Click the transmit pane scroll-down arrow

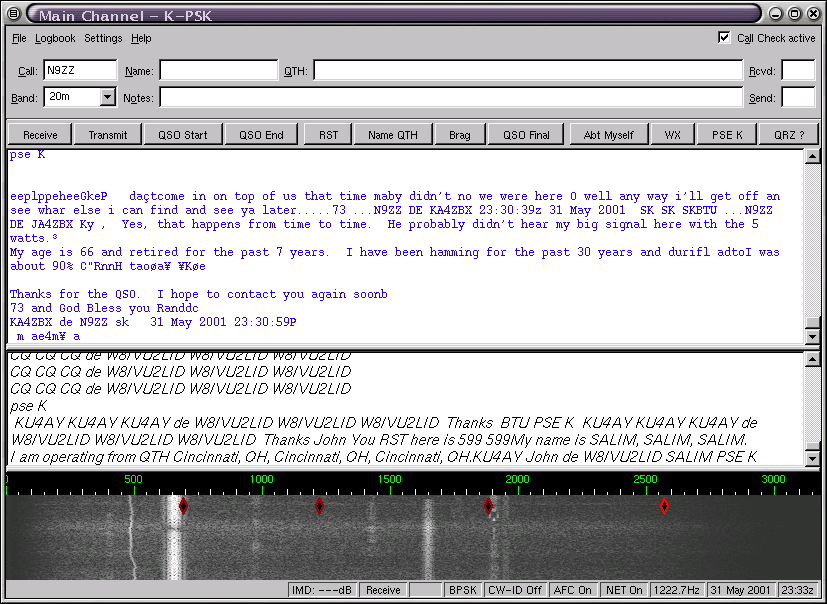click(x=812, y=458)
